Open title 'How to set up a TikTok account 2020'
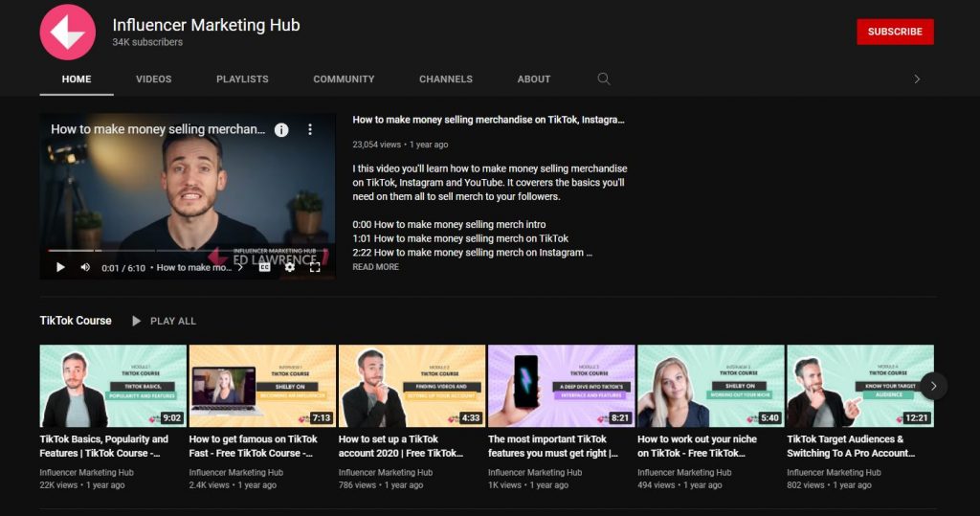 401,446
